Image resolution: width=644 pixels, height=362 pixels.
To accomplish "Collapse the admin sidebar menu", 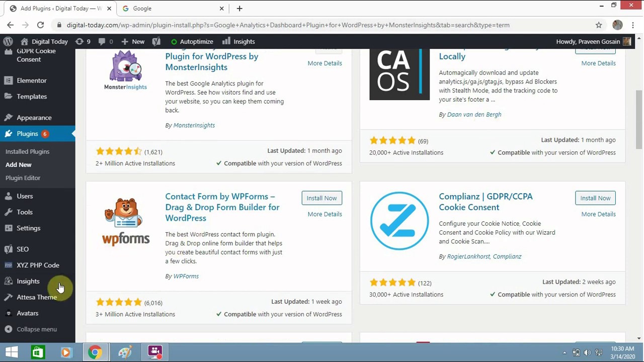I will (x=37, y=329).
